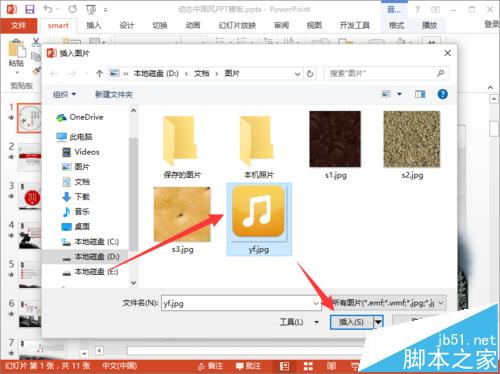The width and height of the screenshot is (500, 374).
Task: Switch to the 审阅 ribbon tab
Action: click(281, 26)
